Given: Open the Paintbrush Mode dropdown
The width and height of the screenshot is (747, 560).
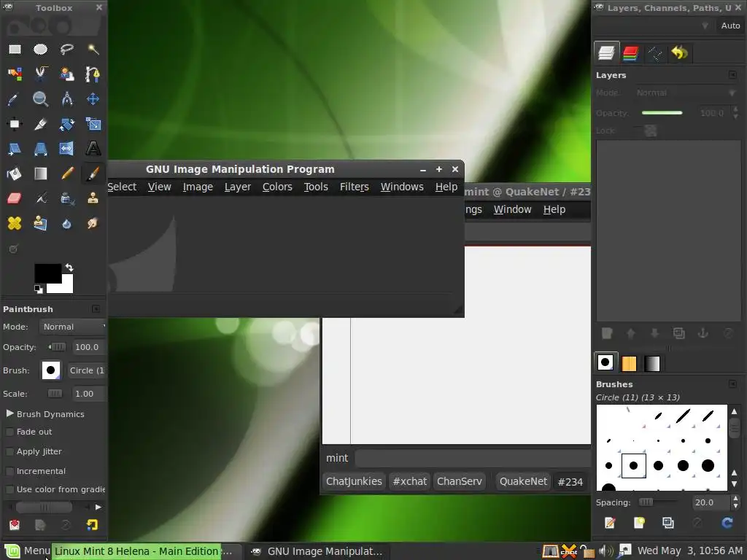Looking at the screenshot, I should click(x=72, y=327).
